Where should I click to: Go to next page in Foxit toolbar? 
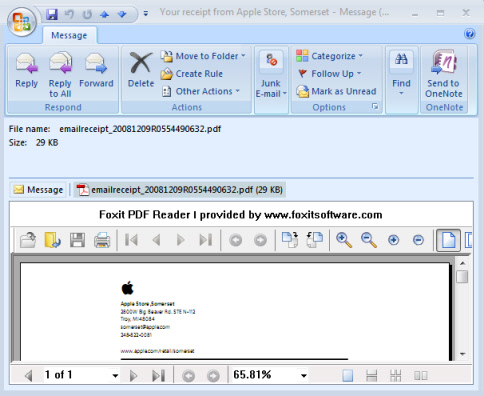[x=180, y=240]
